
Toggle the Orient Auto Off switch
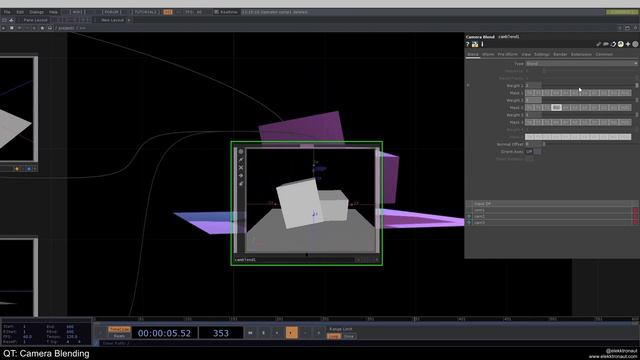click(x=533, y=151)
